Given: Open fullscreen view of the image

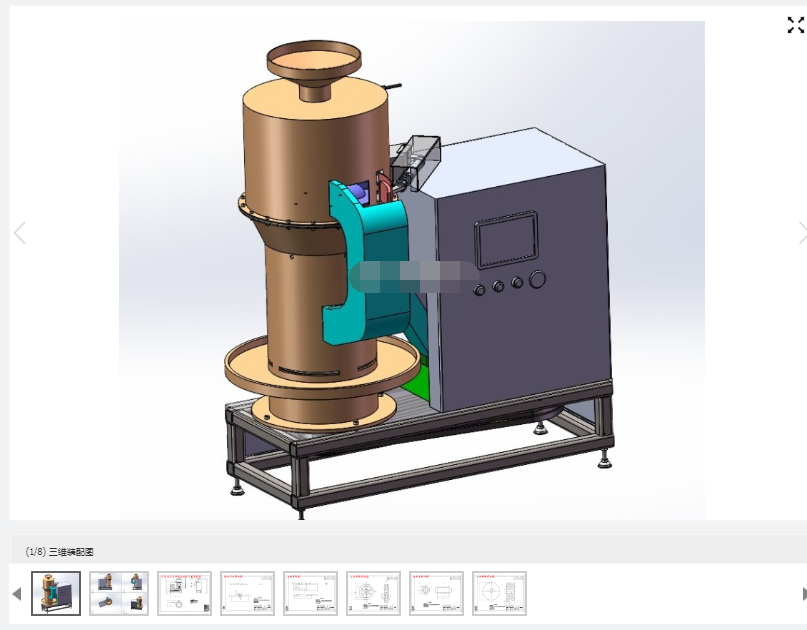Looking at the screenshot, I should pos(796,25).
